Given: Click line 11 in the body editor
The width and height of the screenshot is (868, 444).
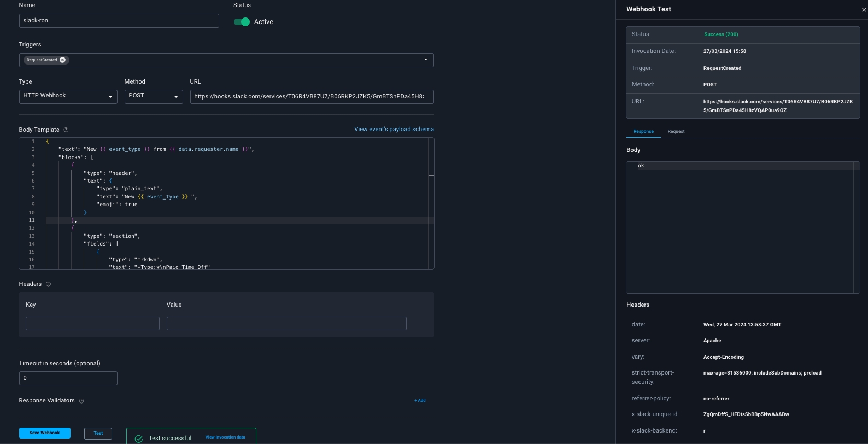Looking at the screenshot, I should tap(240, 220).
